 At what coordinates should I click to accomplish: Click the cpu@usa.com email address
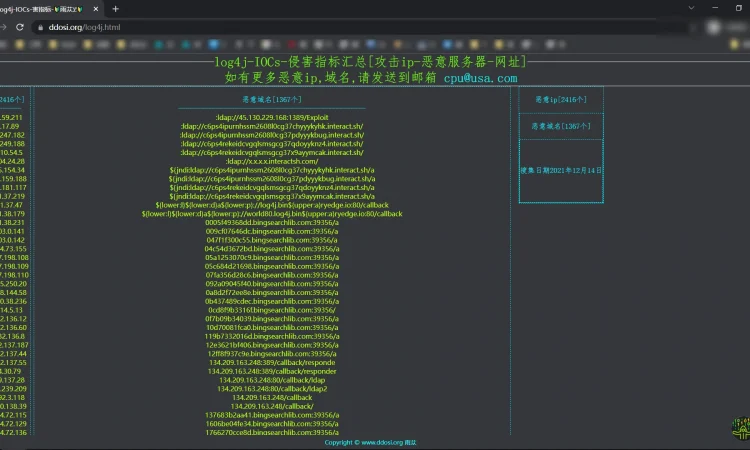[x=480, y=78]
